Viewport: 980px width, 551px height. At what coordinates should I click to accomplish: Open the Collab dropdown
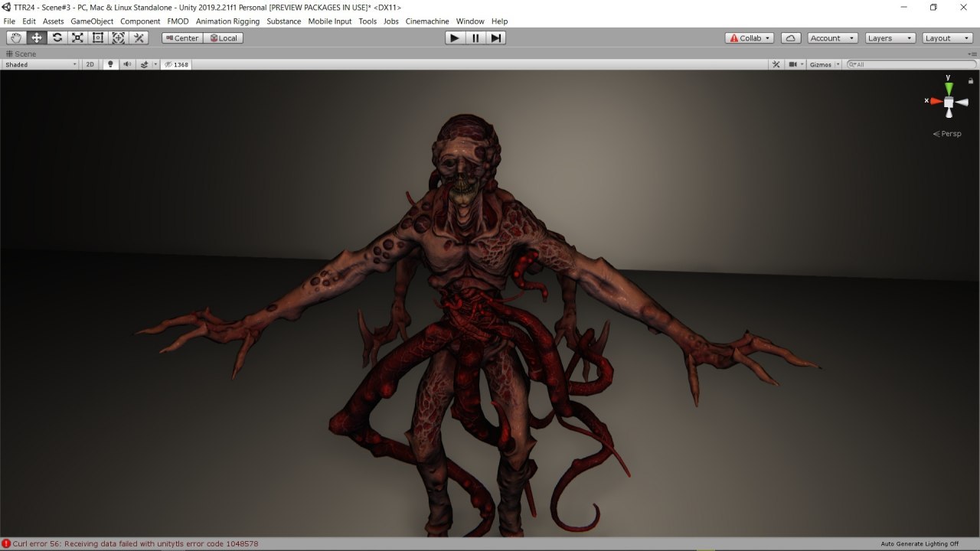pos(750,37)
